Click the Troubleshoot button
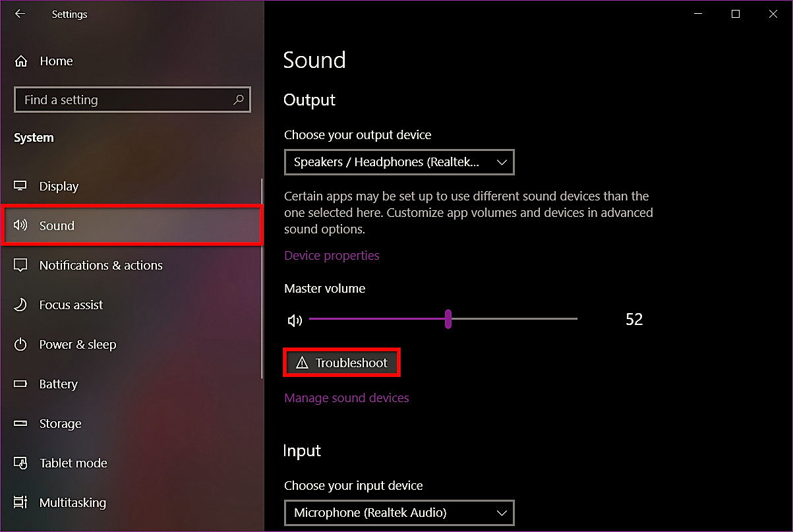Viewport: 793px width, 532px height. [x=341, y=363]
